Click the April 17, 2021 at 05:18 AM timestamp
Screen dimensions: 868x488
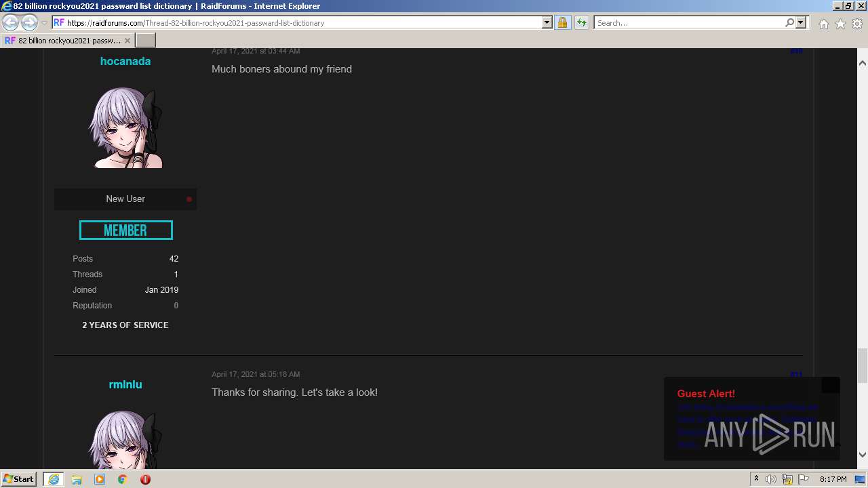[x=256, y=374]
